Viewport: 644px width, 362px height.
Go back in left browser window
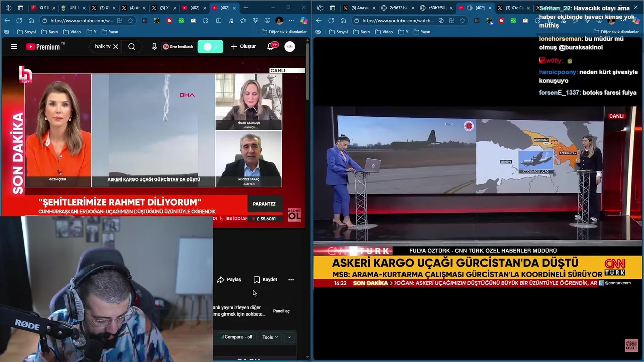pyautogui.click(x=7, y=21)
